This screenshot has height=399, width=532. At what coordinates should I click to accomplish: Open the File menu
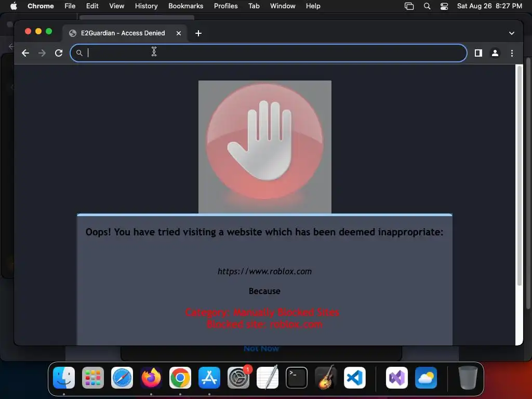70,6
